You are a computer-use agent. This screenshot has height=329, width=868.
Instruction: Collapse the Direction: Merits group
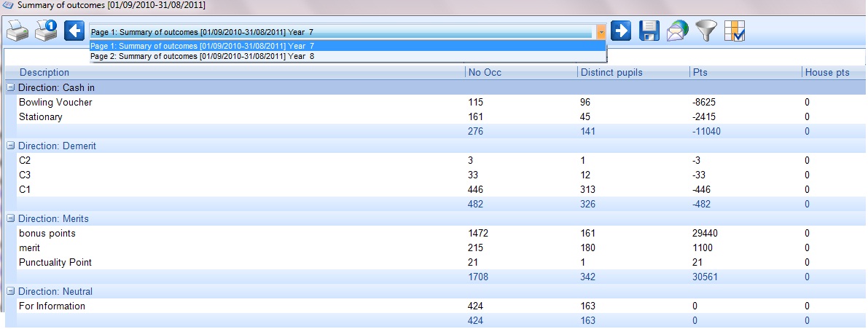tap(10, 218)
